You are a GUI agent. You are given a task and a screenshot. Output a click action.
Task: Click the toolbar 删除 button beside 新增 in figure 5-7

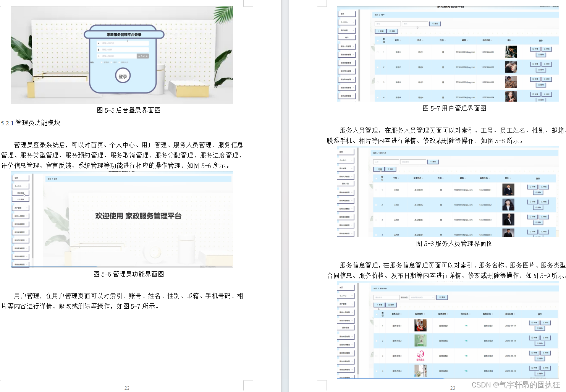[393, 31]
